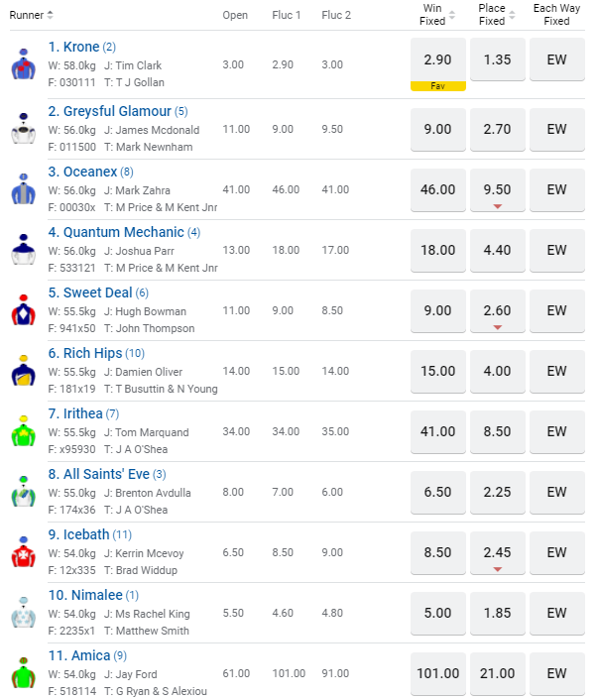Screen dimensions: 597x700
Task: Click Amica's green and orange silks icon
Action: tap(23, 673)
